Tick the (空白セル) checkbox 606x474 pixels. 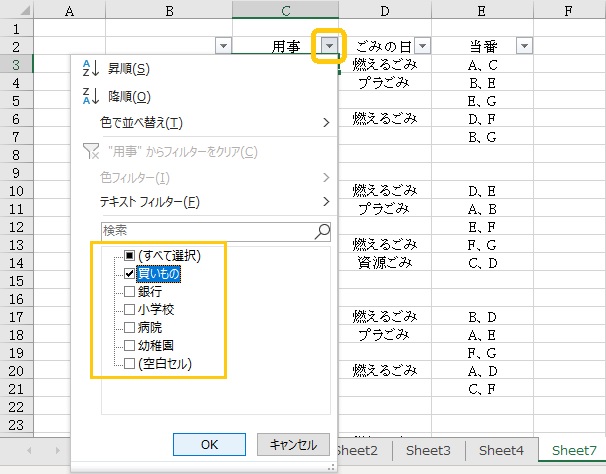[x=130, y=363]
